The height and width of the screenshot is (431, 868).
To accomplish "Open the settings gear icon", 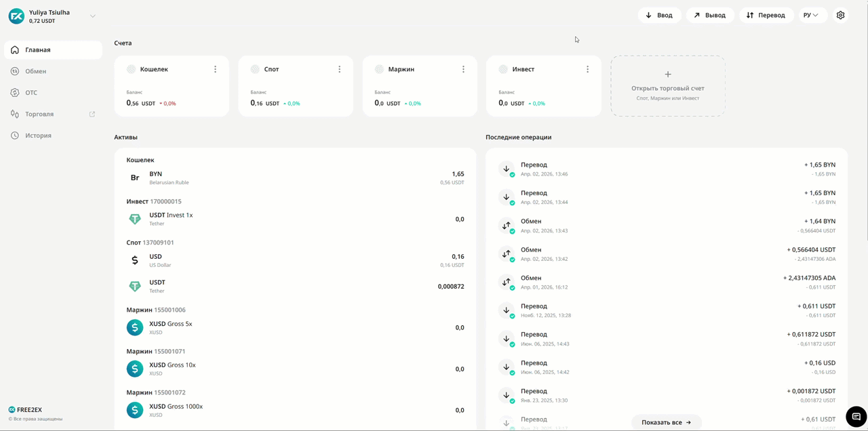I will tap(840, 15).
